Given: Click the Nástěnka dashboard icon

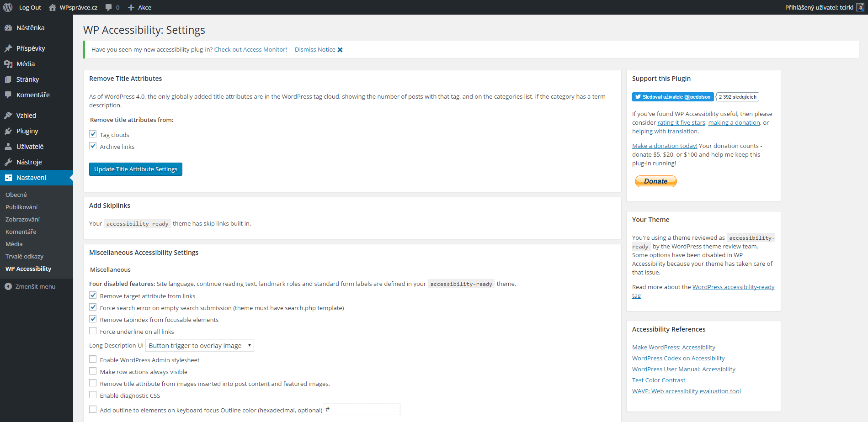Looking at the screenshot, I should pyautogui.click(x=8, y=28).
